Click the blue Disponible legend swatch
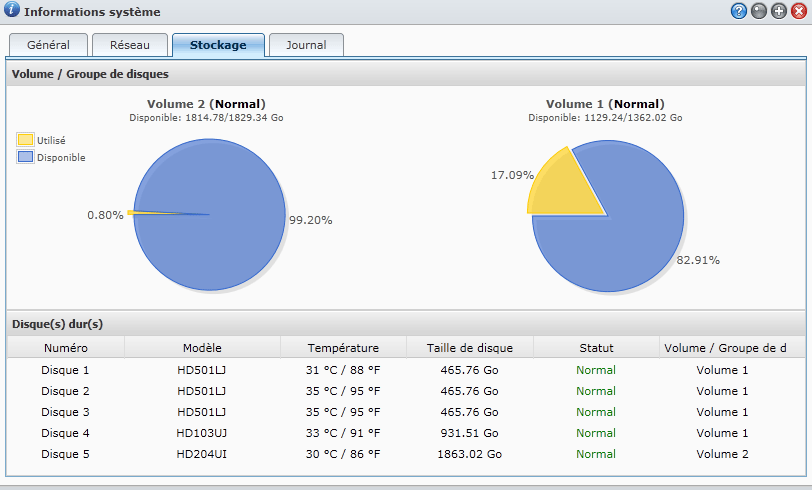812x490 pixels. pos(25,157)
